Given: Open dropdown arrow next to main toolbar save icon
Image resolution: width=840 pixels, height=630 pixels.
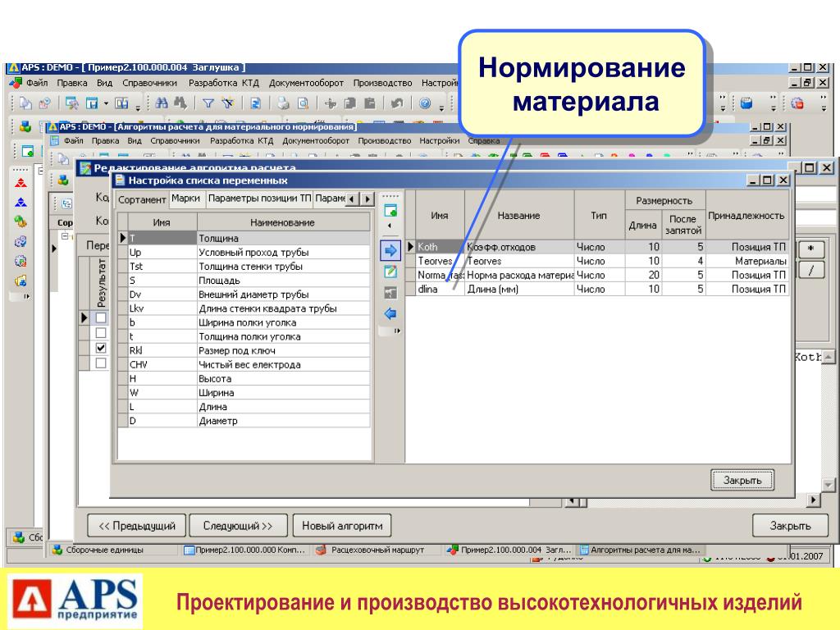Looking at the screenshot, I should point(106,103).
